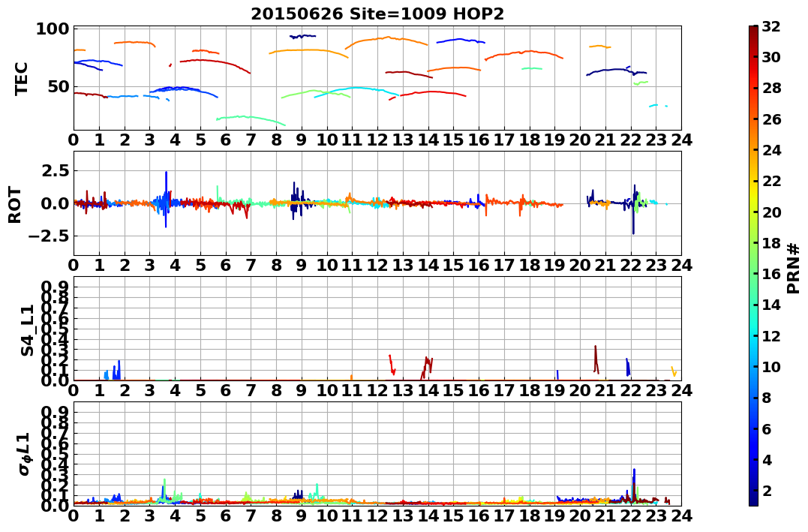Click colorbar tick label 8
The height and width of the screenshot is (532, 808).
coord(767,398)
